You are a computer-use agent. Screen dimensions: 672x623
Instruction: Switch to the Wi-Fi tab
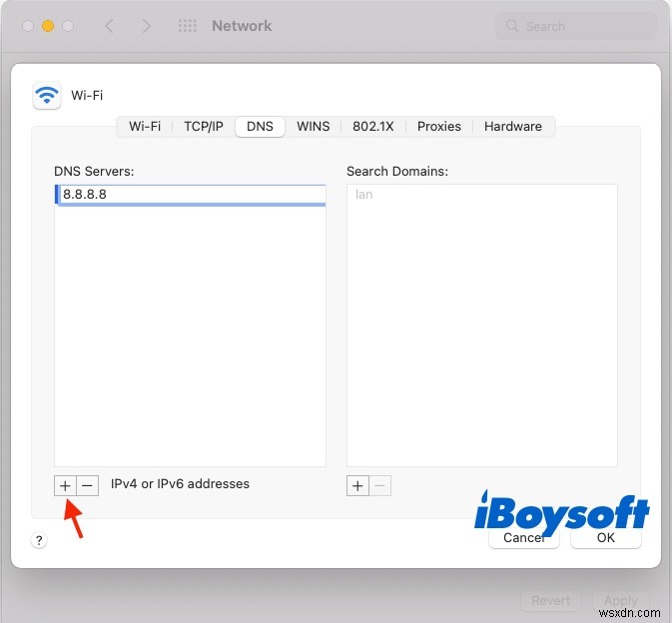(145, 127)
